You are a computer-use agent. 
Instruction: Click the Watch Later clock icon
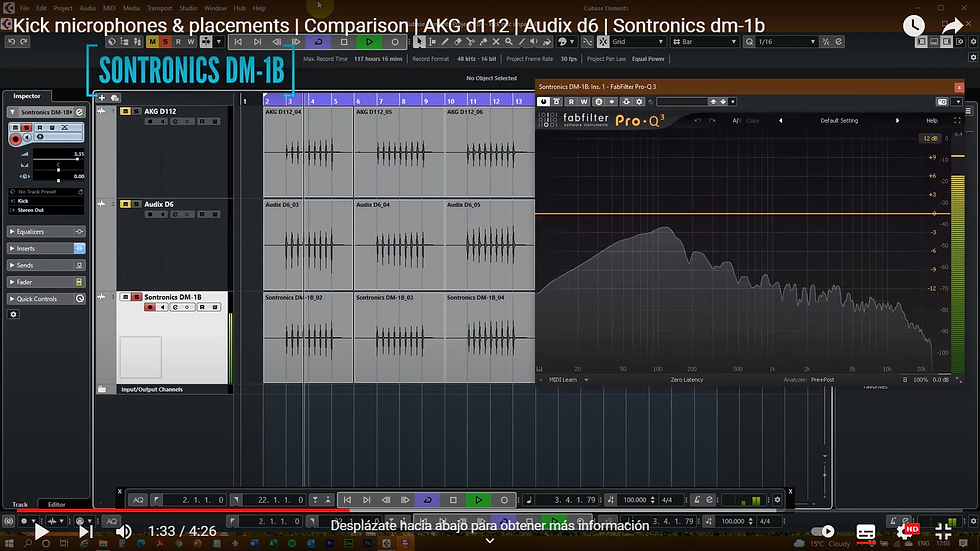point(914,26)
